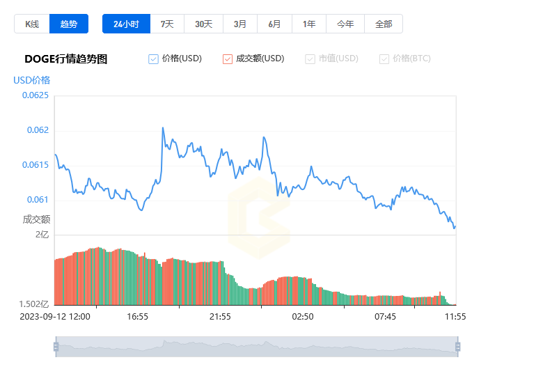Toggle the 成交额(USD) checkbox

pos(228,59)
